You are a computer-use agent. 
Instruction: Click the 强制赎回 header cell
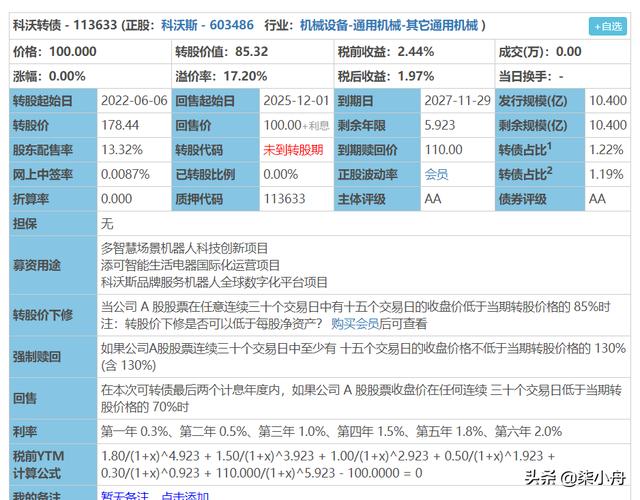[53, 357]
